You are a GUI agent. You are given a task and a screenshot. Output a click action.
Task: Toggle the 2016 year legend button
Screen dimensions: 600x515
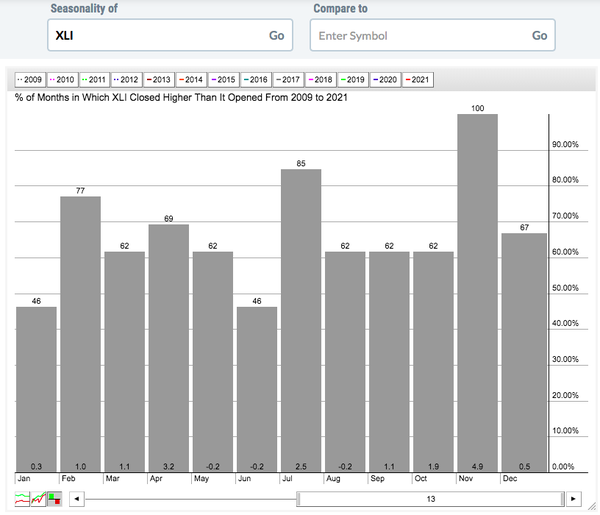click(256, 79)
